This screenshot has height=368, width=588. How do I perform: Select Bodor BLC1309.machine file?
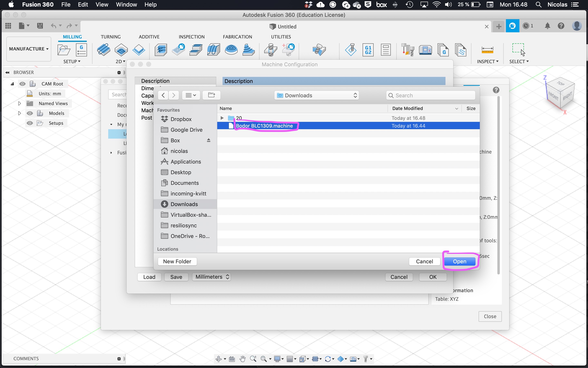[x=348, y=126]
